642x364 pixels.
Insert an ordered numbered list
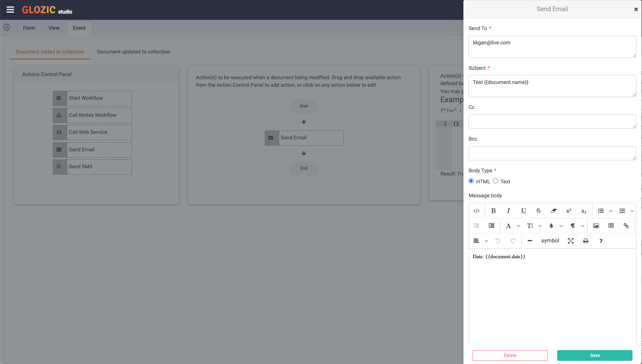click(622, 211)
